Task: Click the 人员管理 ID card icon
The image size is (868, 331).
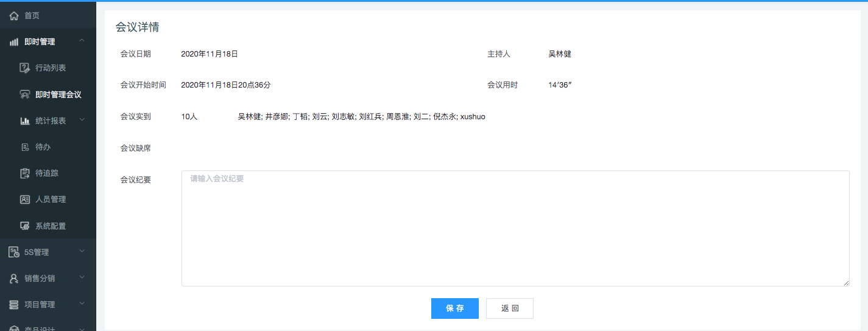Action: (25, 200)
